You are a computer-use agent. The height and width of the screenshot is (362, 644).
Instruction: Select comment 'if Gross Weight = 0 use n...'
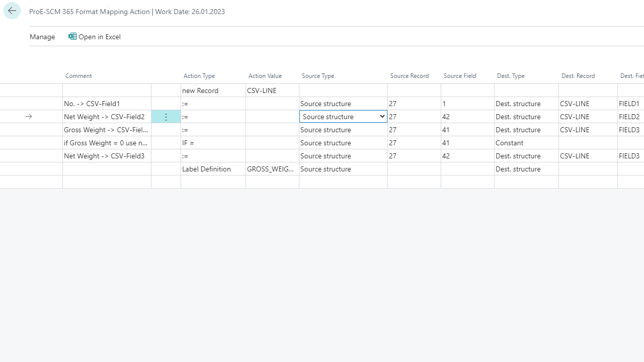pyautogui.click(x=107, y=143)
